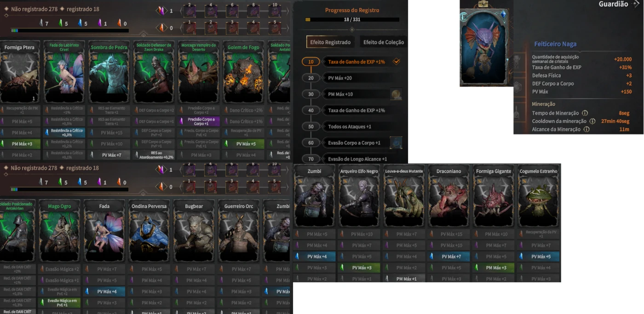Click the 27min 40seg cooldown value
The width and height of the screenshot is (644, 314).
pyautogui.click(x=615, y=121)
